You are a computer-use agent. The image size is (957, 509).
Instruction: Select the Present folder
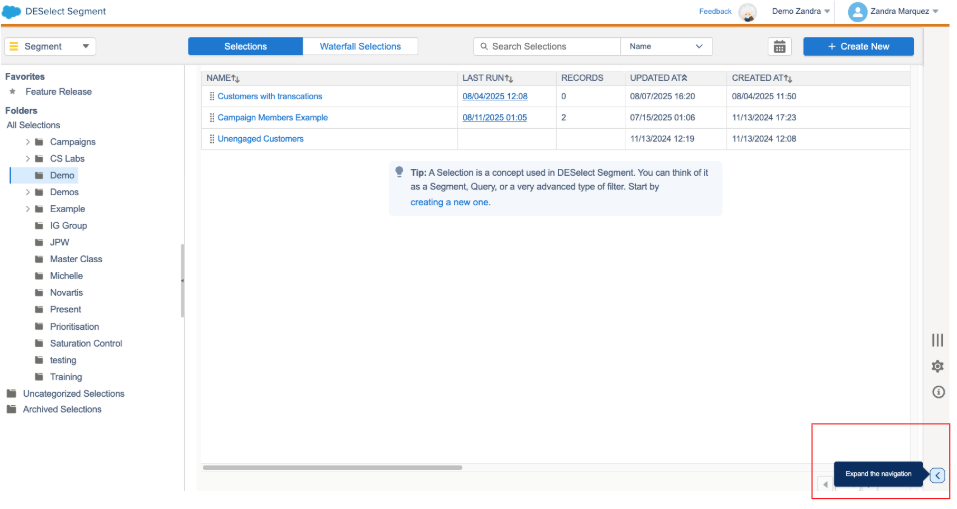(x=65, y=309)
